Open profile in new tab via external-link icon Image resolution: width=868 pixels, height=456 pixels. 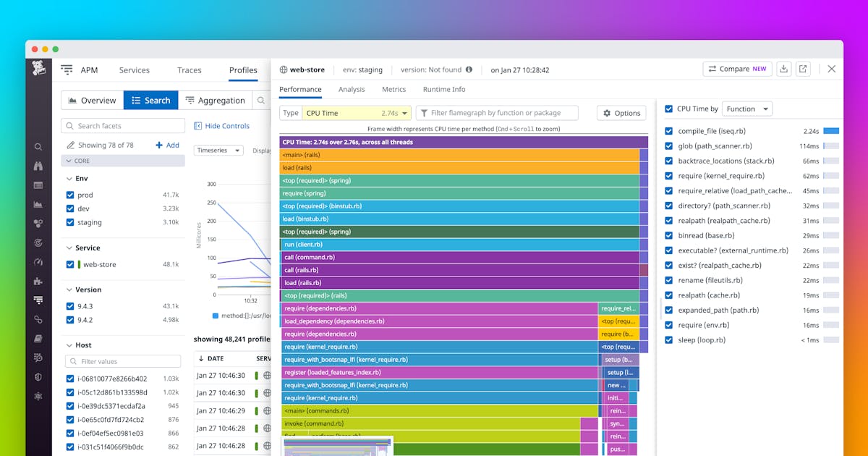(803, 69)
